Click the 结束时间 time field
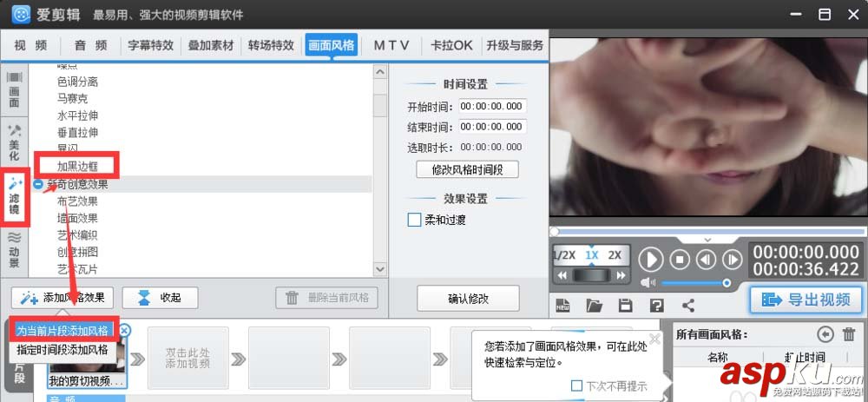 [x=493, y=127]
